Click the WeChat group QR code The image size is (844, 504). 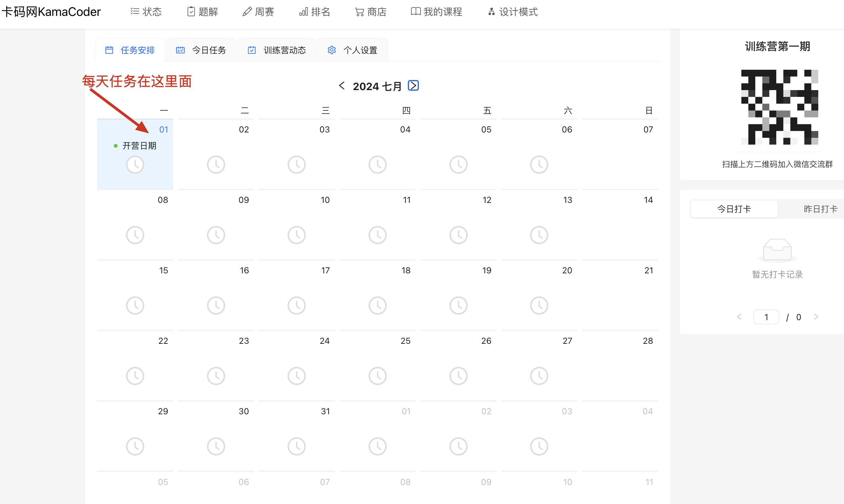[780, 107]
